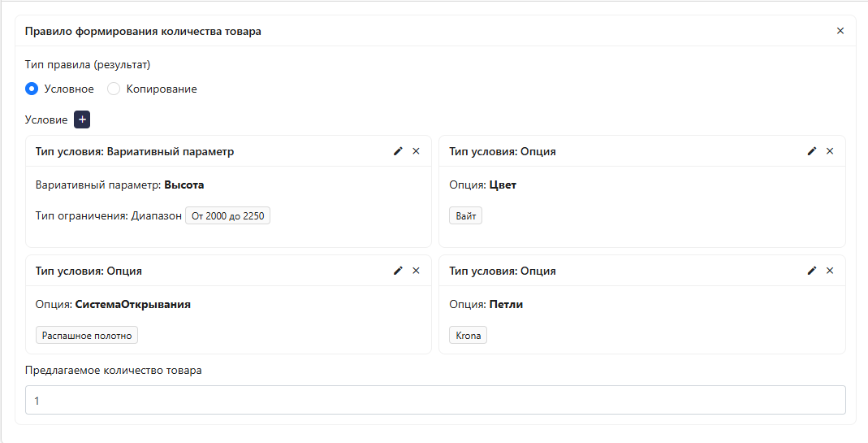This screenshot has height=443, width=868.
Task: Delete the Цвет option condition
Action: (830, 151)
